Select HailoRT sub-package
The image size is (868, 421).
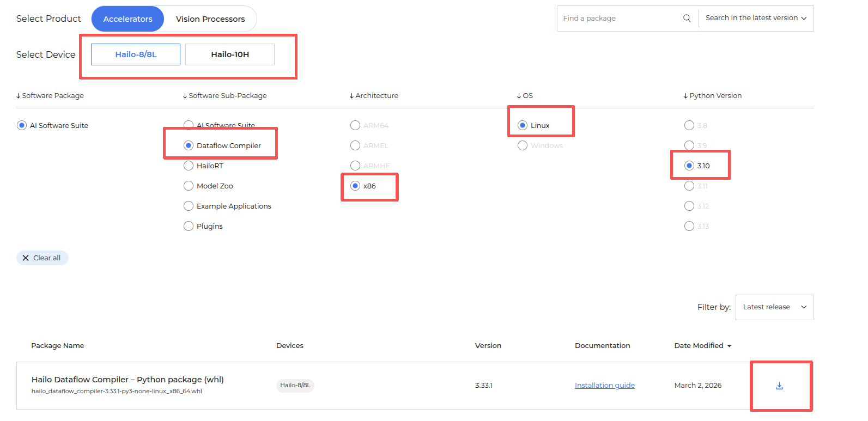coord(189,166)
